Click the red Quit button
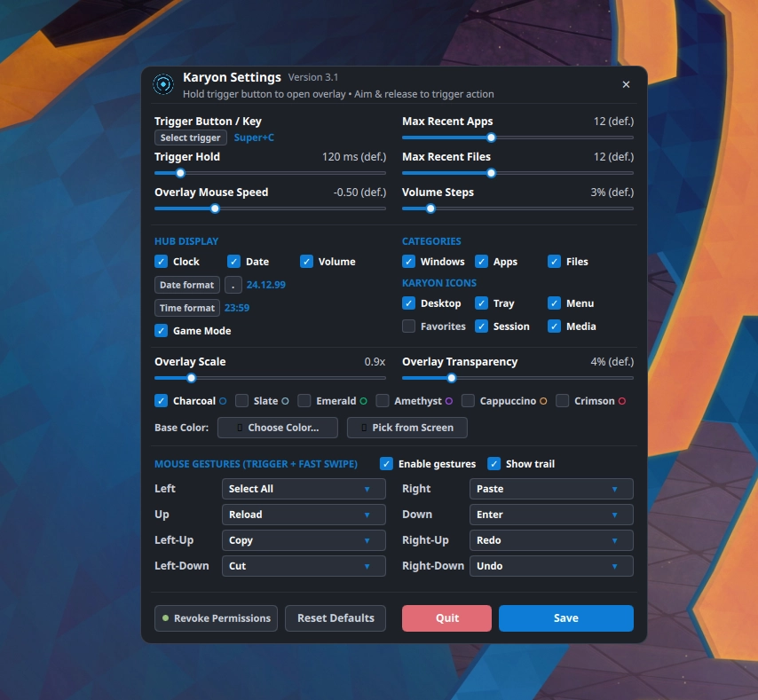758x700 pixels. coord(446,618)
